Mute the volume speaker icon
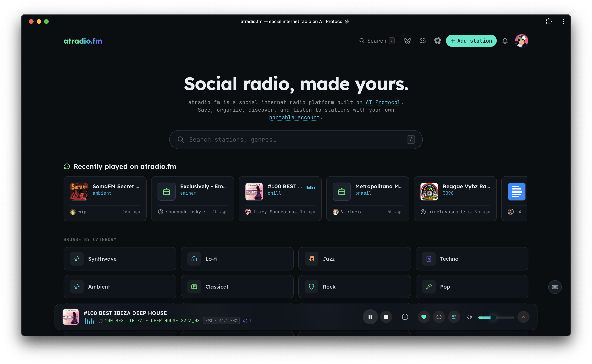The image size is (592, 364). [x=469, y=317]
